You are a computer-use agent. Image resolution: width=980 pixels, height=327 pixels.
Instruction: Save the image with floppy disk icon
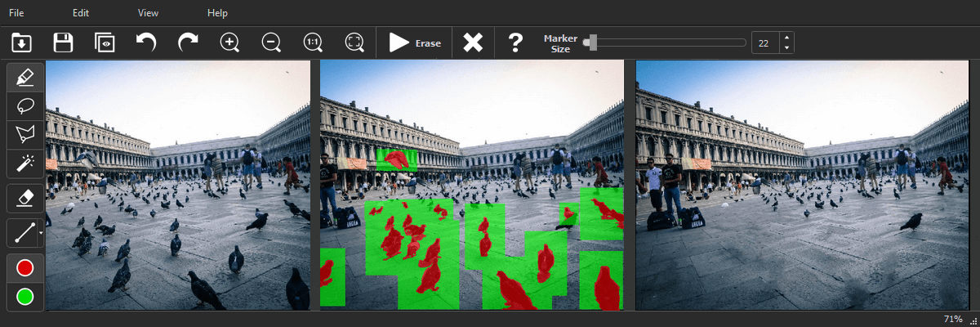(x=63, y=43)
